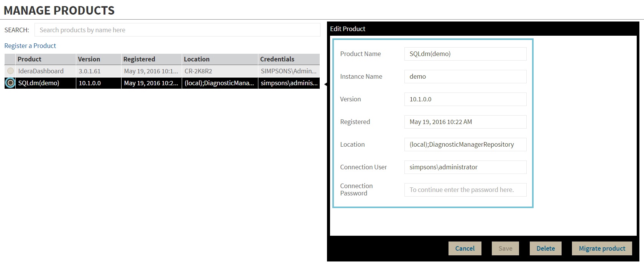Click the Migrate product button
This screenshot has width=644, height=268.
[602, 248]
